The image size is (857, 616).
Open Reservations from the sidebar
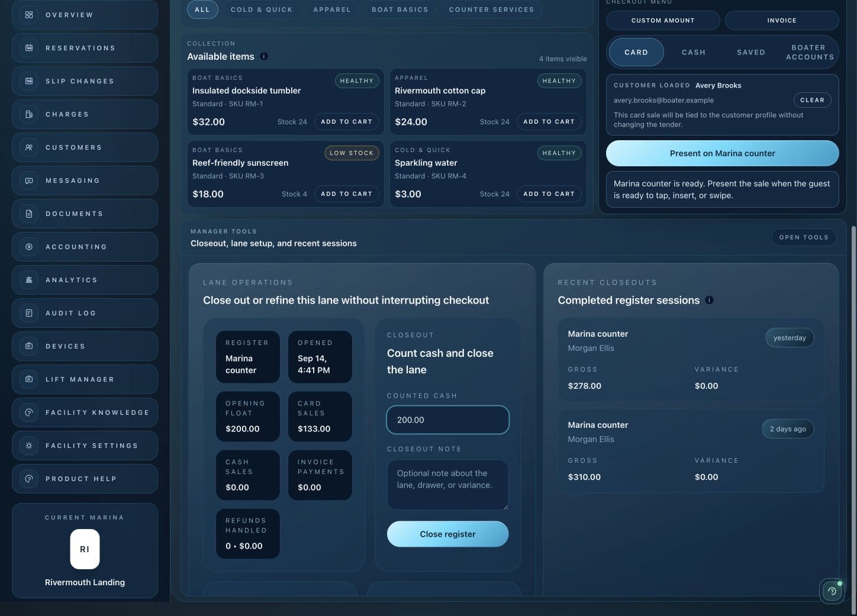click(x=85, y=48)
